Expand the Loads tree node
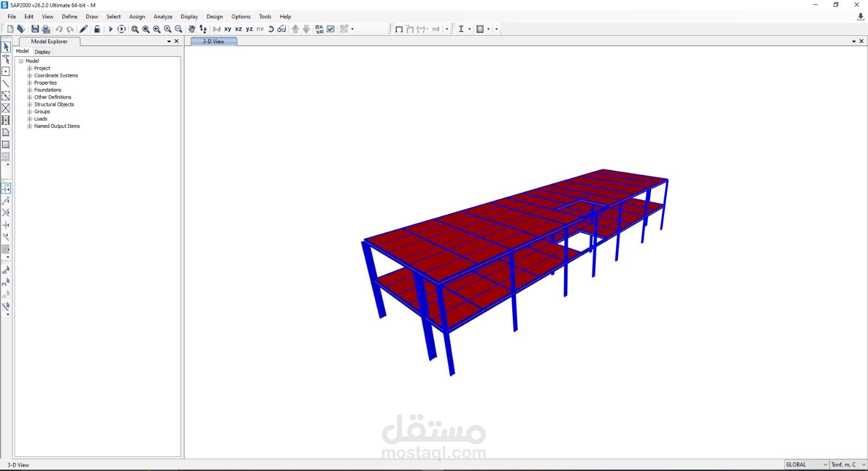Image resolution: width=868 pixels, height=471 pixels. coord(30,119)
